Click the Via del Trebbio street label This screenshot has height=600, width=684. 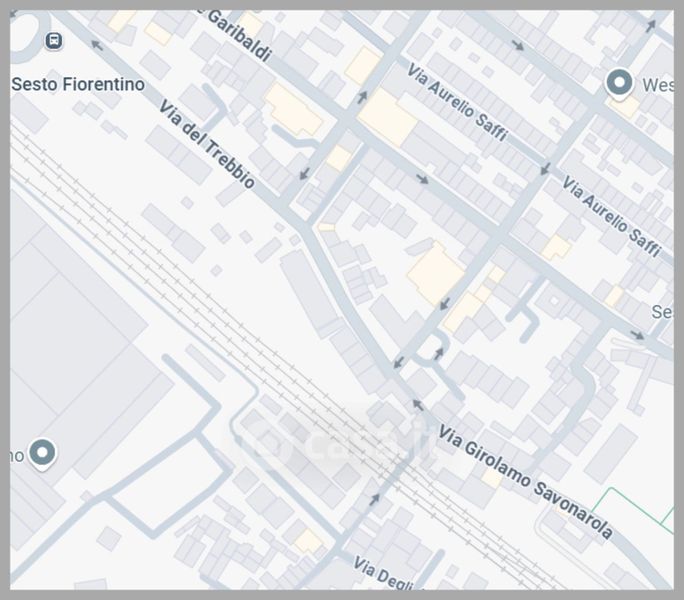[205, 146]
